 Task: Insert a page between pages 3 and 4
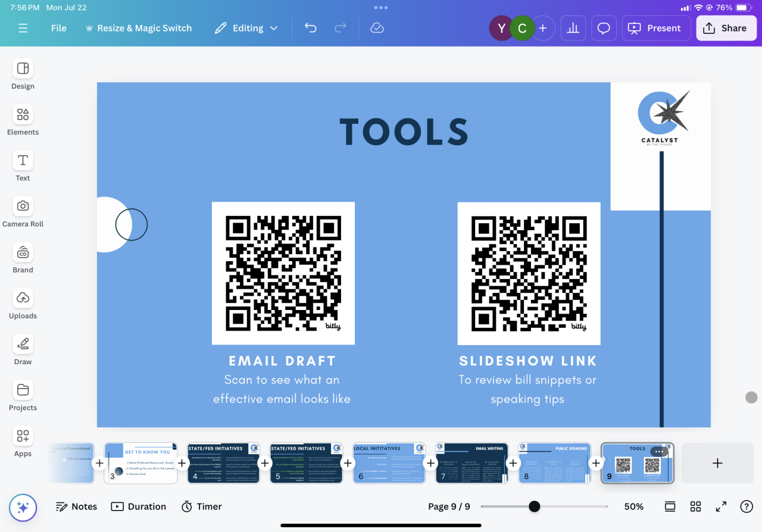click(x=182, y=463)
